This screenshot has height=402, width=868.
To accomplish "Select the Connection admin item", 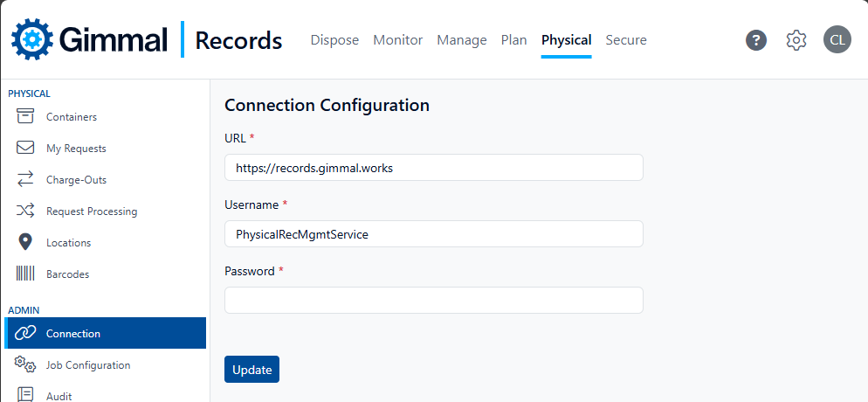I will coord(73,333).
